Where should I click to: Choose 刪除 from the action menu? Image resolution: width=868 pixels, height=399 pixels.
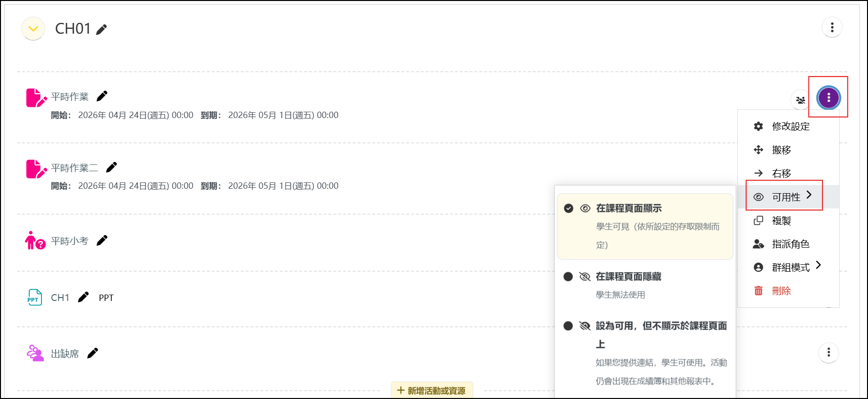click(788, 291)
